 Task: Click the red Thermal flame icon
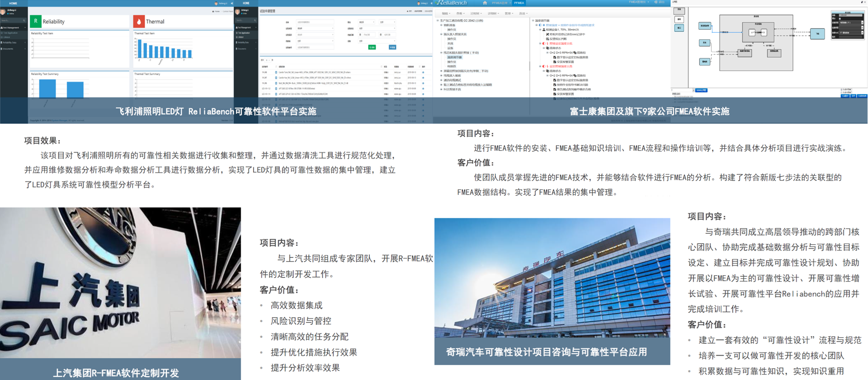(139, 21)
